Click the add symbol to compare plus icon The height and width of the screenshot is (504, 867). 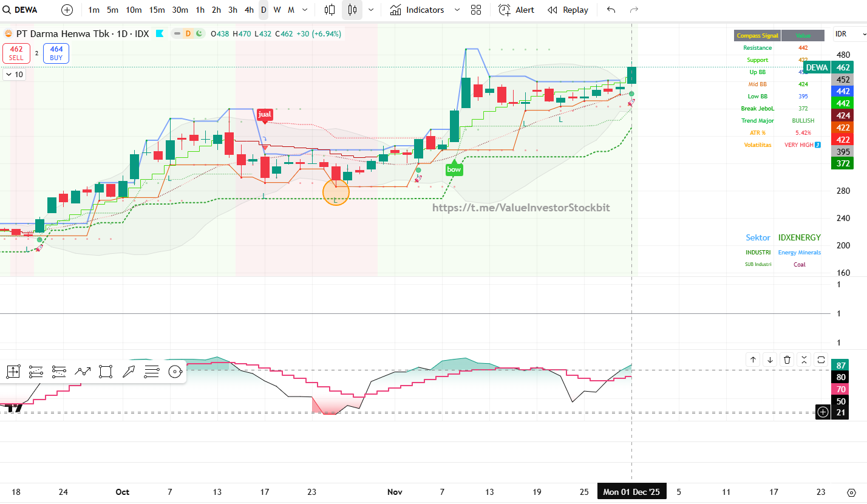67,10
